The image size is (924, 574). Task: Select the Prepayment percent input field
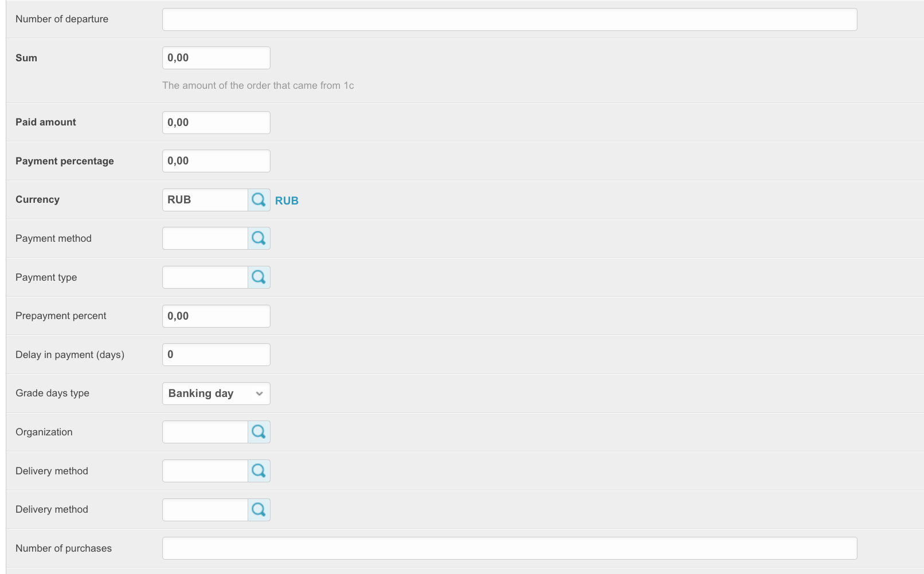coord(216,316)
